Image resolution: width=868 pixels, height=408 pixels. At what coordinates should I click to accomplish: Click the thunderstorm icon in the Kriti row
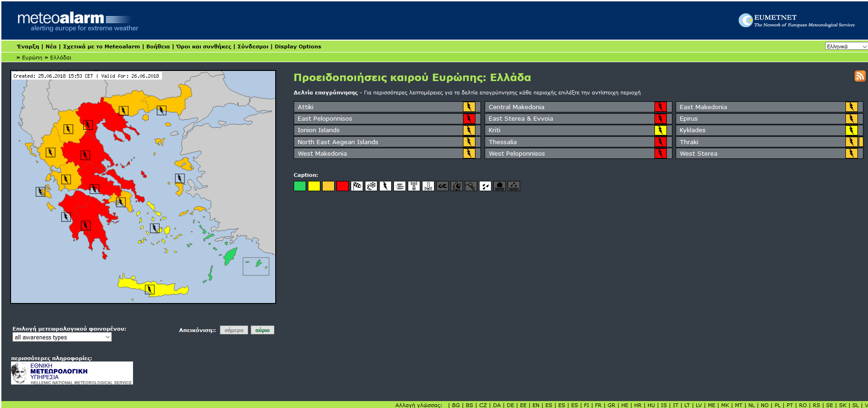(660, 130)
